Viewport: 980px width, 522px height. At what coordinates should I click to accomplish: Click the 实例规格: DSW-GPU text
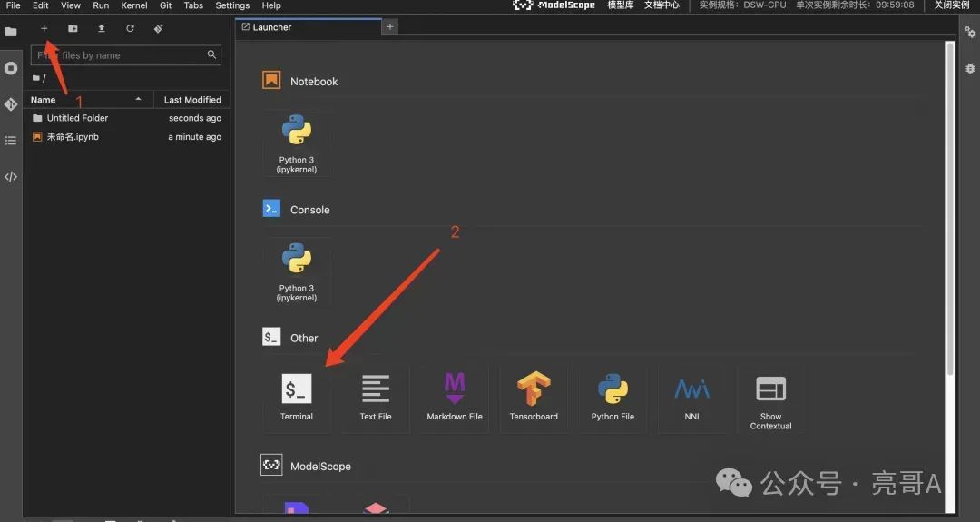pos(742,5)
